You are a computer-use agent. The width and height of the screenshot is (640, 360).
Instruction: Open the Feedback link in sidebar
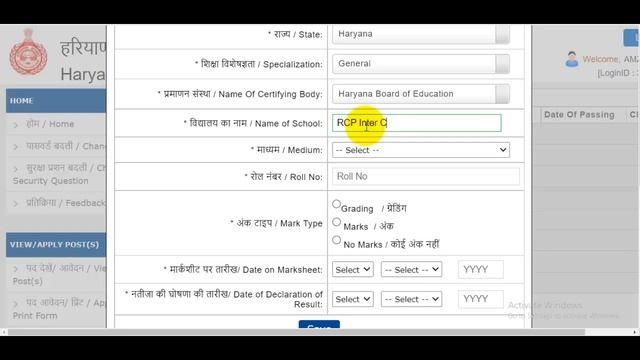pos(65,203)
